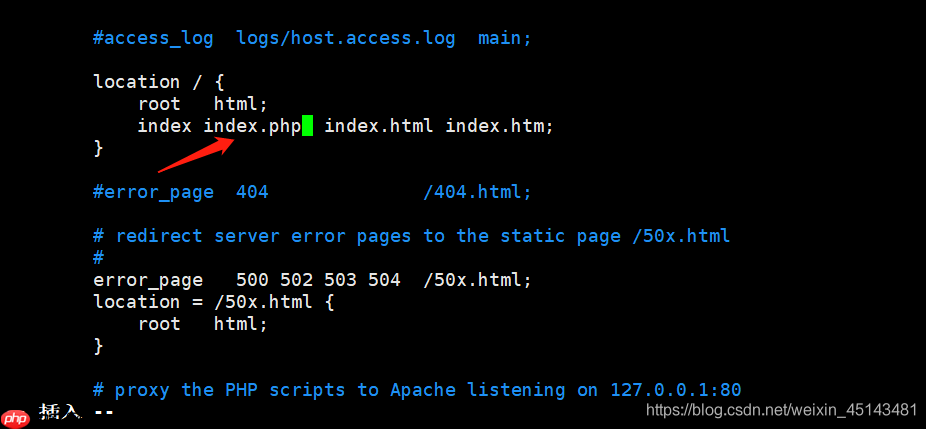The image size is (926, 429).
Task: Click the '插入 --' insert mode indicator
Action: click(76, 411)
